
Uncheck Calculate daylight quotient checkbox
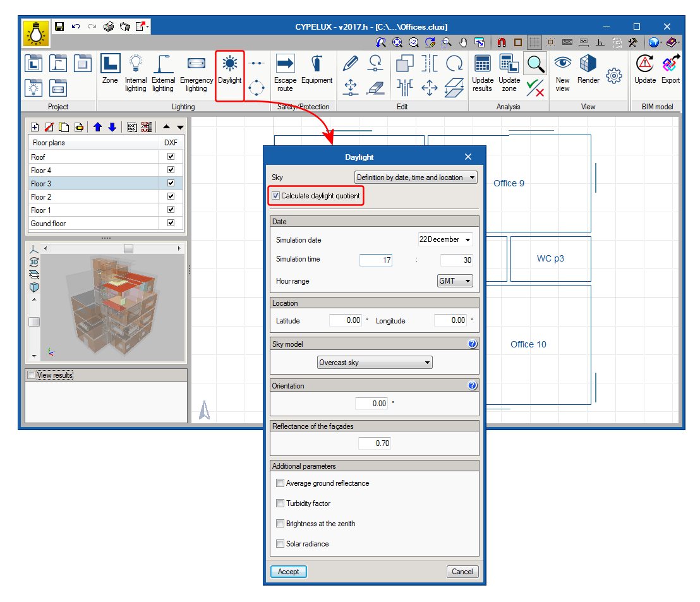coord(276,196)
